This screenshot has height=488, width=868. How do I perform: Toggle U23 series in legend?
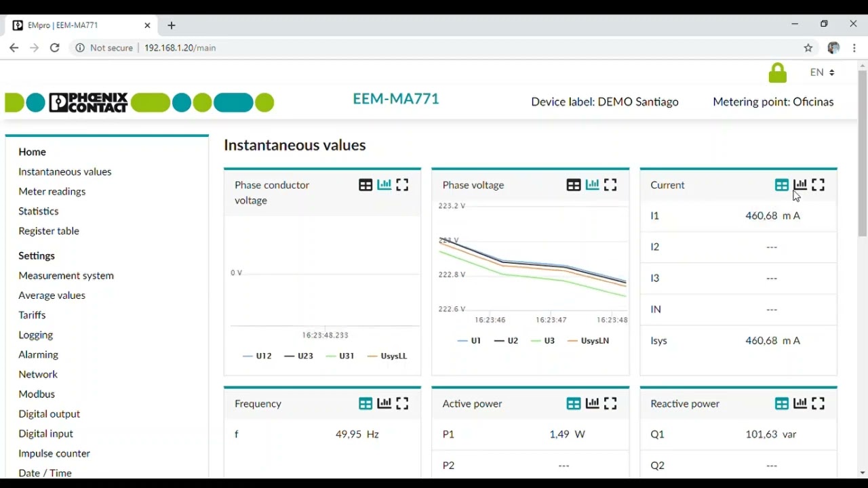299,356
